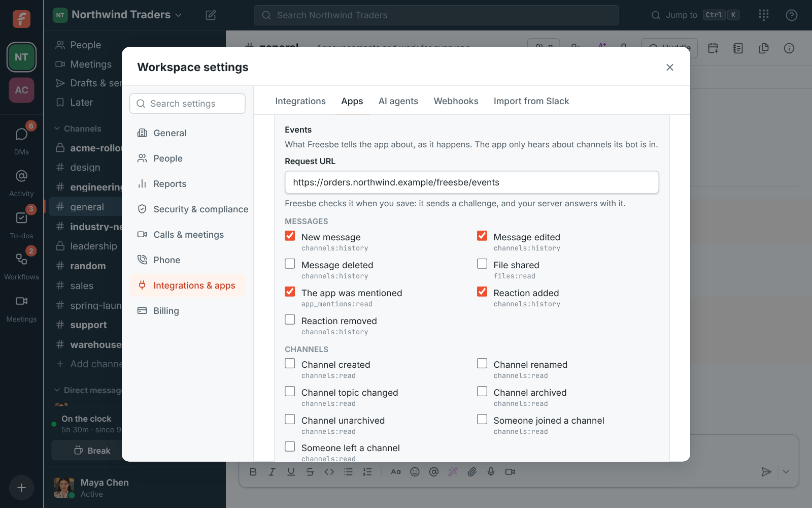Click the Bold formatting icon
Viewport: 812px width, 508px height.
click(x=253, y=472)
